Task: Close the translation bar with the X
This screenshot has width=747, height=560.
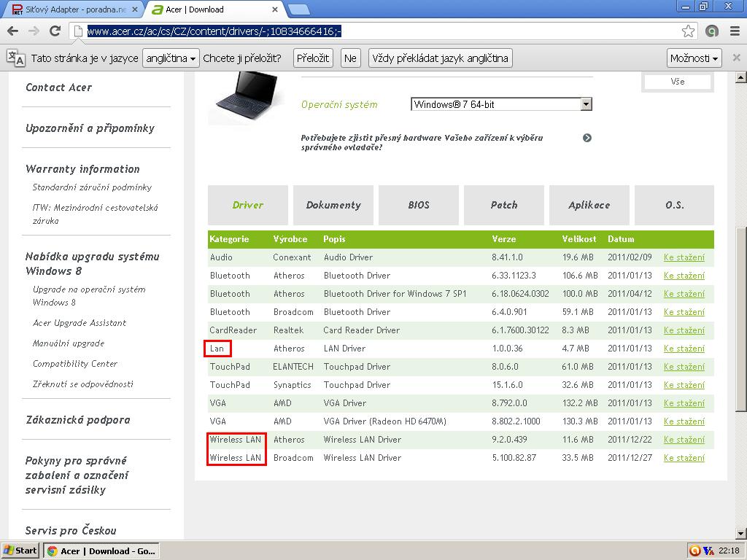Action: coord(737,58)
